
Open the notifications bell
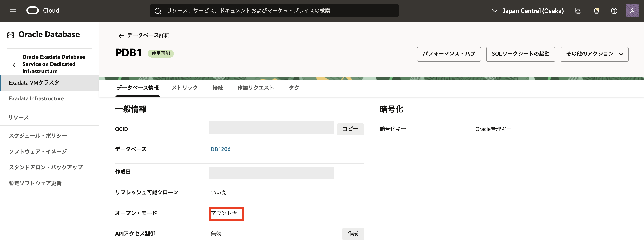point(596,11)
